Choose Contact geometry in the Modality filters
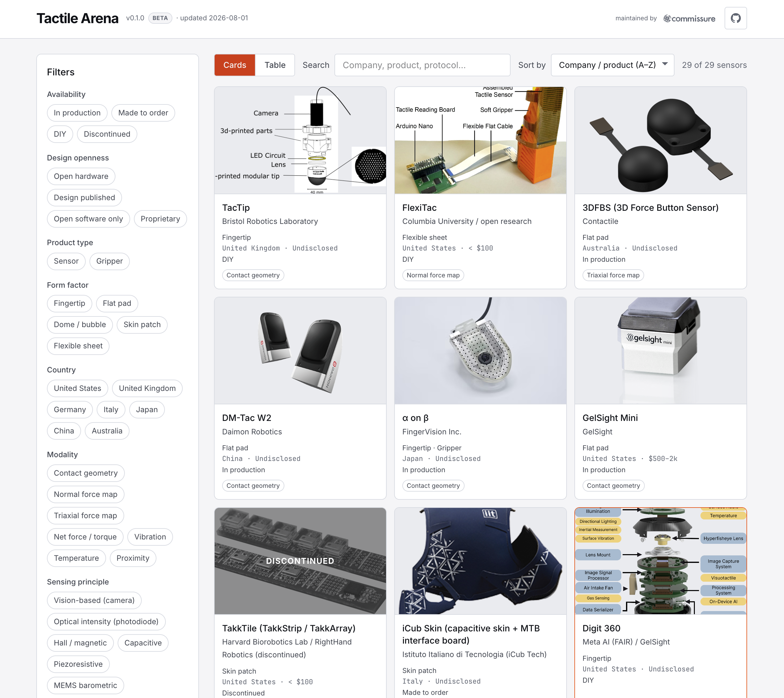Viewport: 784px width, 698px height. point(86,473)
